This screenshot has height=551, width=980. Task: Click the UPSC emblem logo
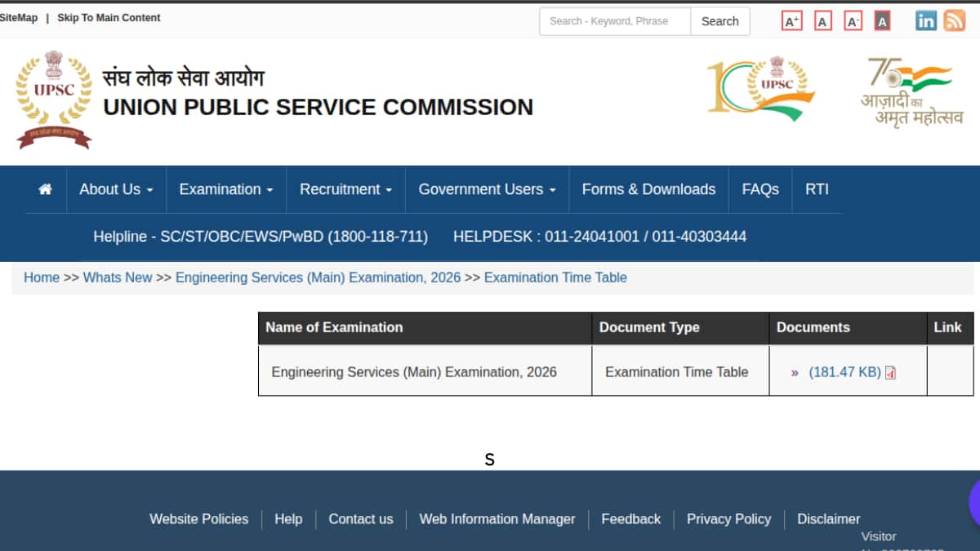(x=54, y=100)
